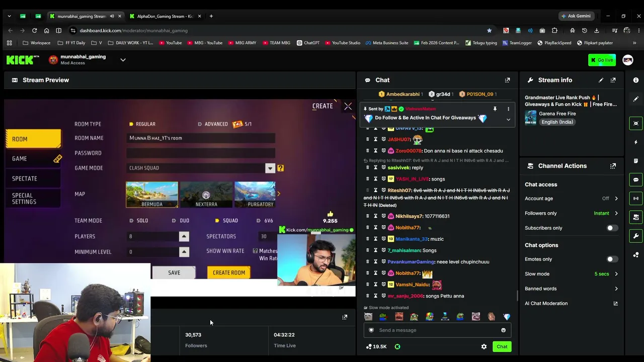644x362 pixels.
Task: Show more bookmarks overflow
Action: (634, 43)
